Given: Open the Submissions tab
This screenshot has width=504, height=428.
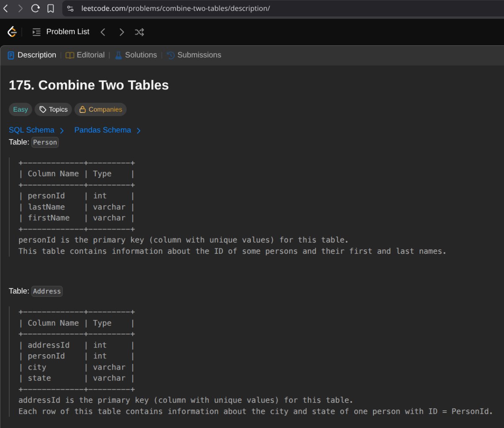Looking at the screenshot, I should (x=194, y=55).
